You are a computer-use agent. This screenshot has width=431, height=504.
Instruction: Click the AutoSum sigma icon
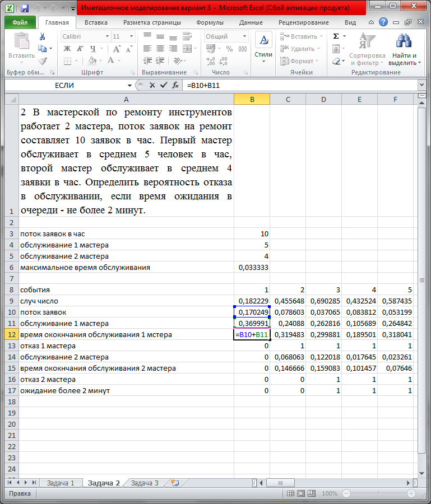pos(336,36)
